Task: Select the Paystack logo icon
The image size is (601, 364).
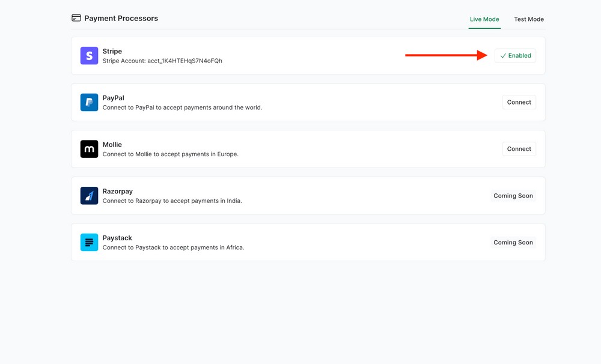Action: coord(89,242)
